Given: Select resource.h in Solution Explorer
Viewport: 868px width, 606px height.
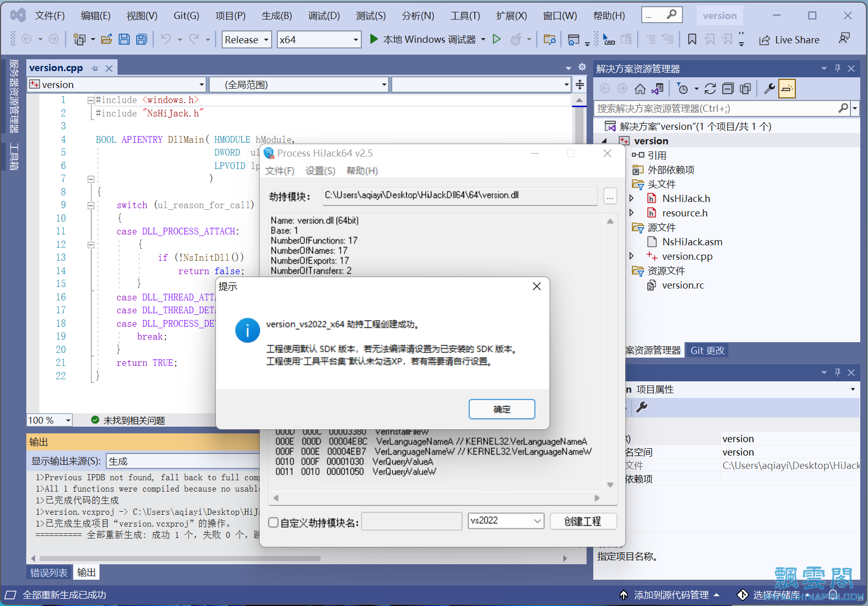Looking at the screenshot, I should (685, 213).
